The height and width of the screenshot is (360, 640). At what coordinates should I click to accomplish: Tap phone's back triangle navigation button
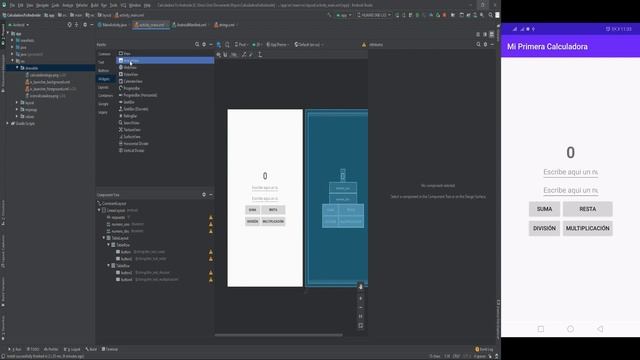pyautogui.click(x=600, y=329)
